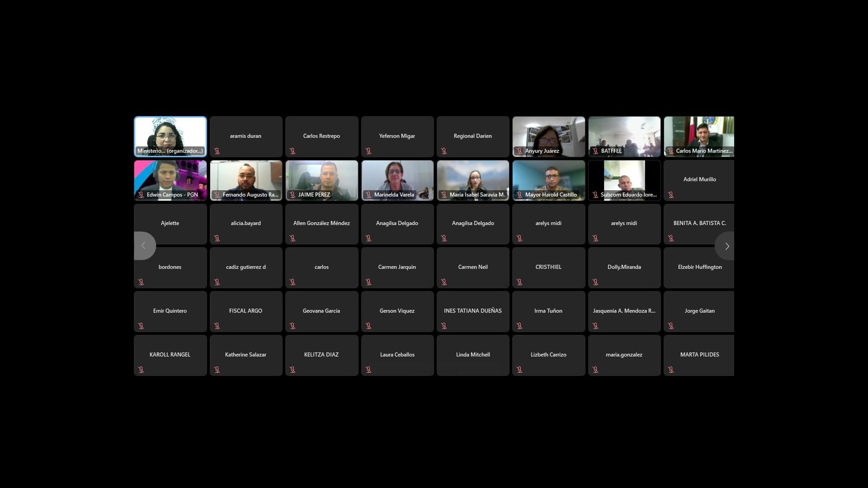Viewport: 868px width, 488px height.
Task: Click muted mic icon on Adriel Murillo tile
Action: [671, 195]
